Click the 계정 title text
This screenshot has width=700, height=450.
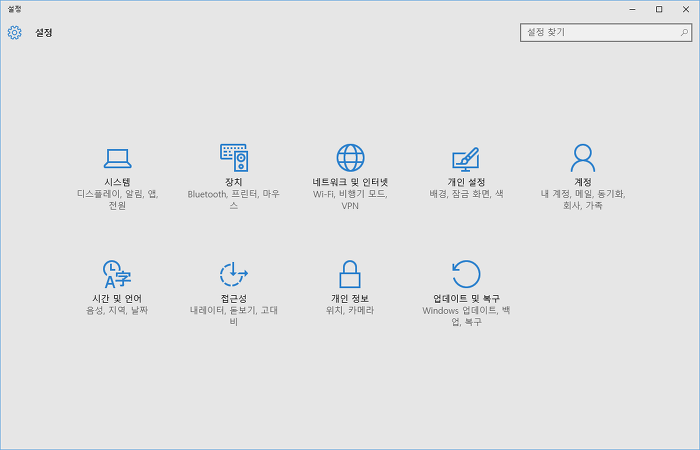(583, 182)
